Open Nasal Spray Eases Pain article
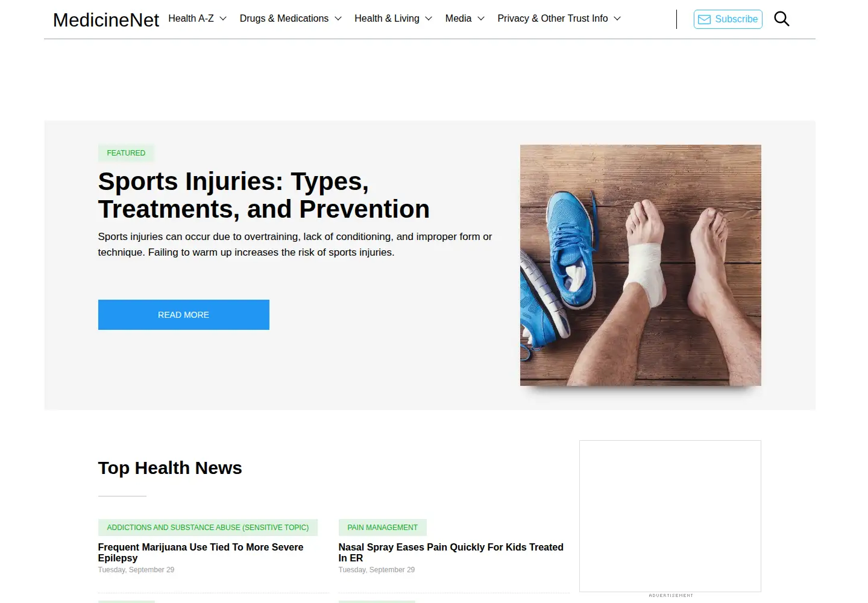 click(451, 552)
